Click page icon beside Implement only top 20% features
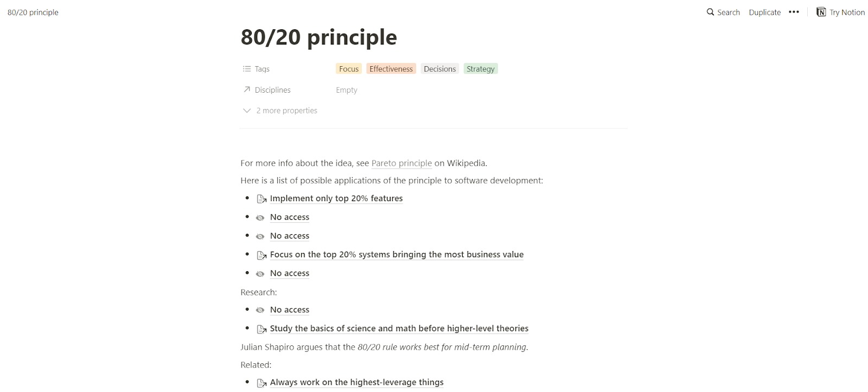 [x=261, y=199]
